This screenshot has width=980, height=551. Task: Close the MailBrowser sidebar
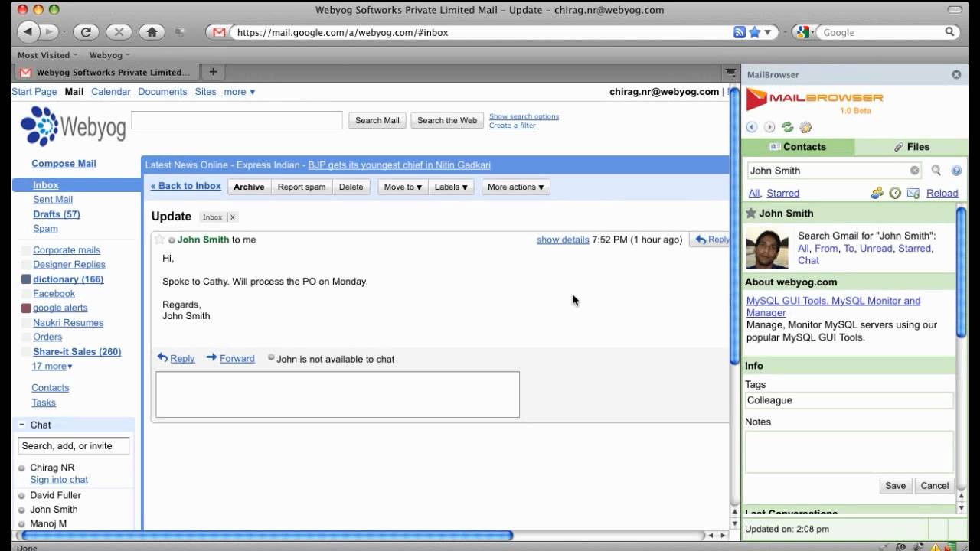pyautogui.click(x=956, y=74)
